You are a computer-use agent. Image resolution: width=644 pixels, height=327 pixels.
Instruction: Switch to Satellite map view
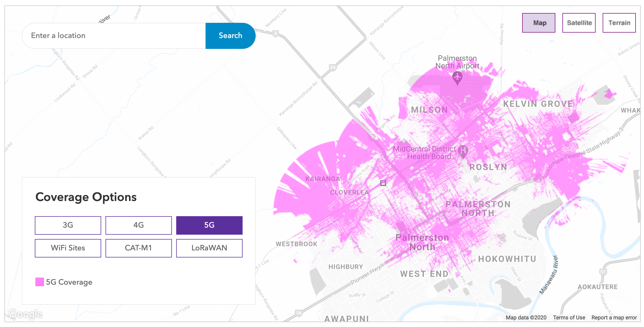pos(579,23)
